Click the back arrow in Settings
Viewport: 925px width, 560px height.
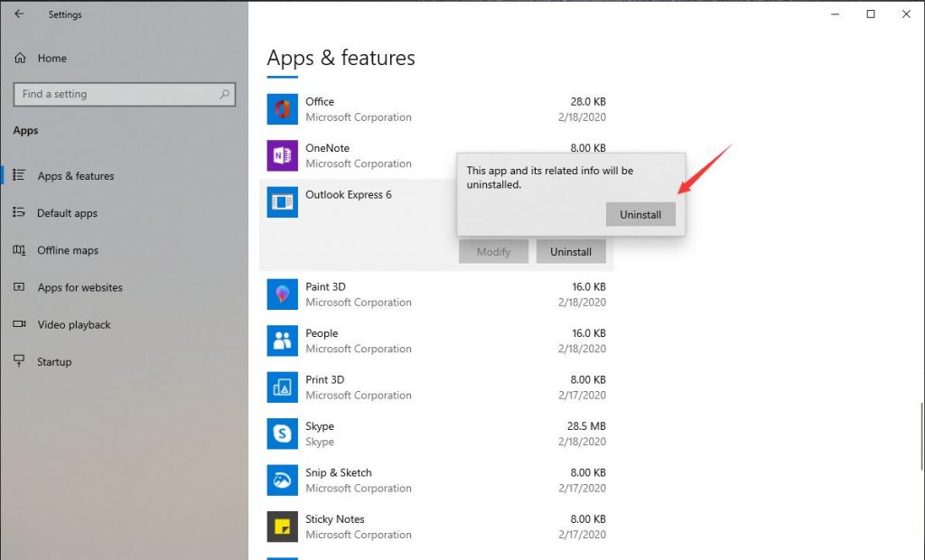click(x=20, y=14)
